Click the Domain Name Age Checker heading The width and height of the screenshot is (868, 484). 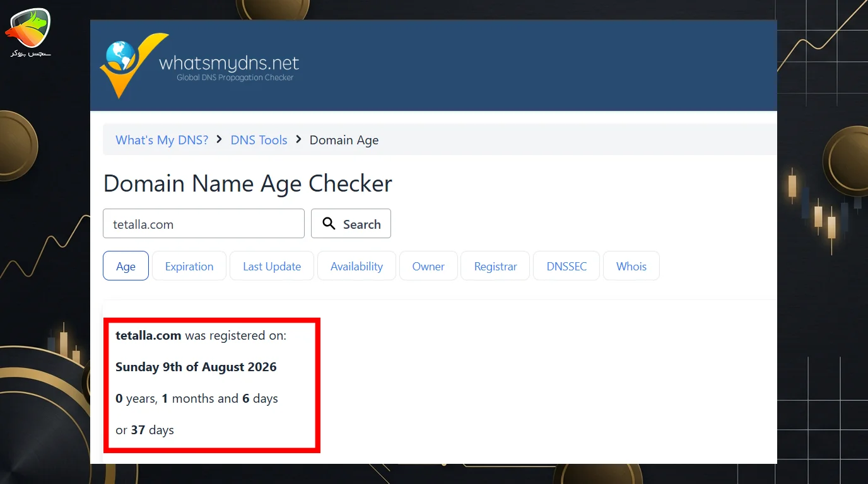[247, 183]
